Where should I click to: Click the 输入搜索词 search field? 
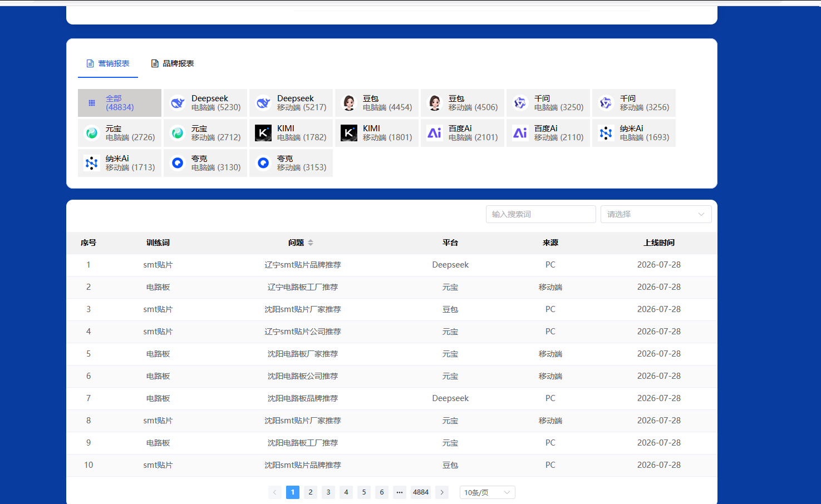click(x=540, y=214)
